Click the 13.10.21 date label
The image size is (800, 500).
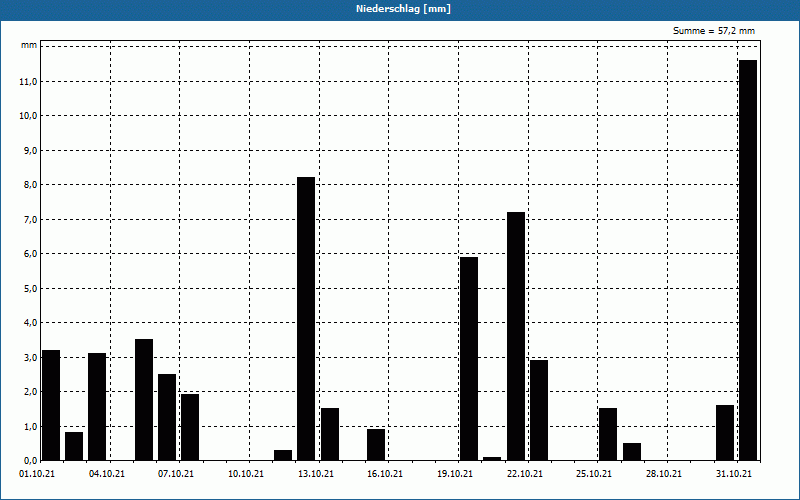point(316,474)
